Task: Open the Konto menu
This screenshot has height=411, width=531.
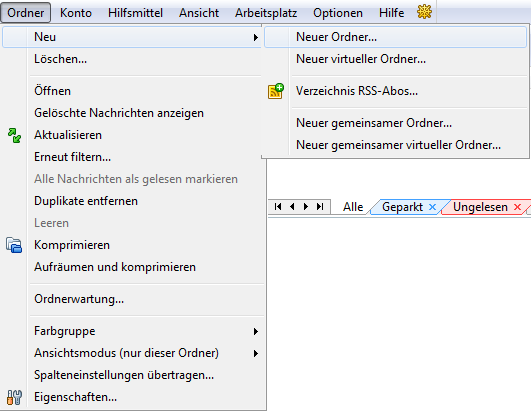Action: (x=76, y=13)
